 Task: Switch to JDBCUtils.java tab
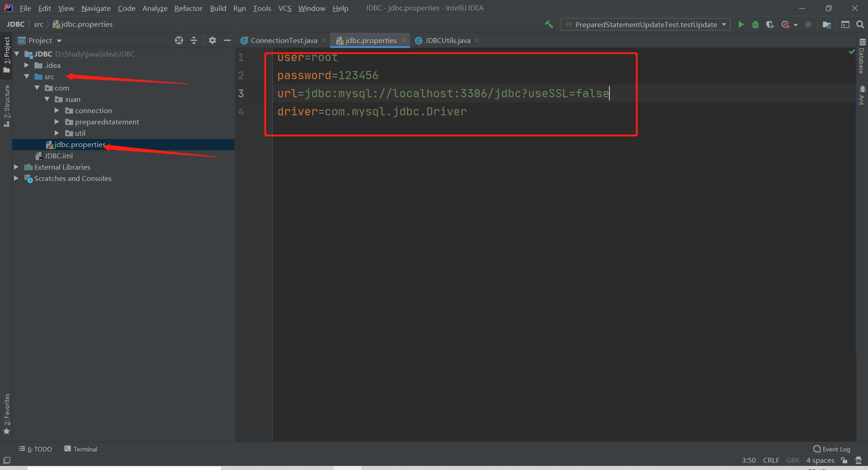coord(447,40)
